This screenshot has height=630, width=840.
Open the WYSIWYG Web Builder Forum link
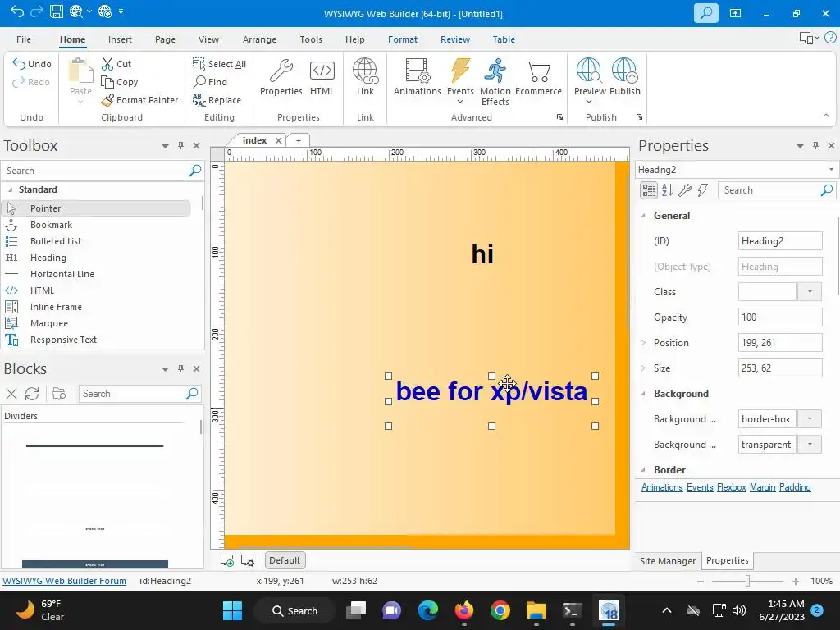(x=64, y=581)
